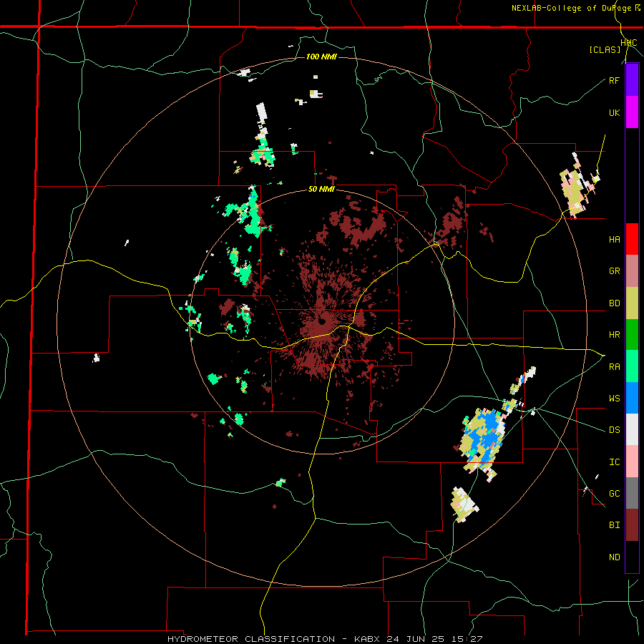Click the DS white legend swatch

click(632, 429)
